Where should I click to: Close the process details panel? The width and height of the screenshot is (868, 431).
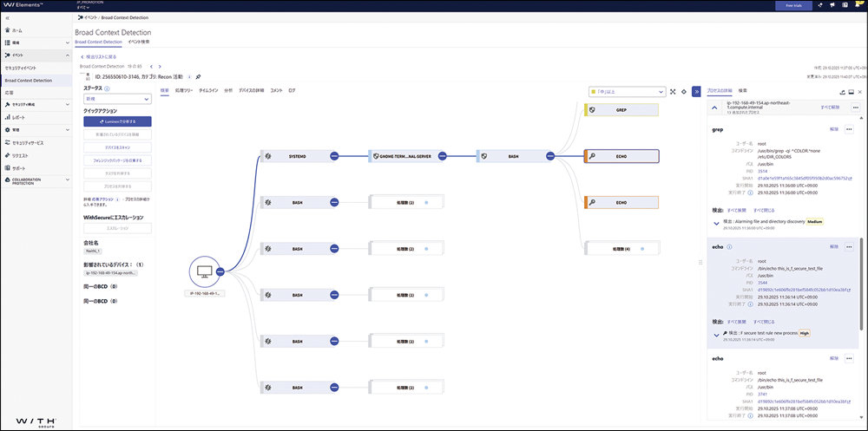tap(860, 91)
